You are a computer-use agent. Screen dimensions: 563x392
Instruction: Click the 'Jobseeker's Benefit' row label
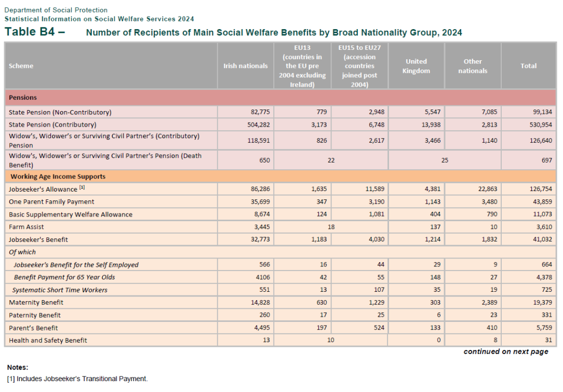click(x=38, y=239)
